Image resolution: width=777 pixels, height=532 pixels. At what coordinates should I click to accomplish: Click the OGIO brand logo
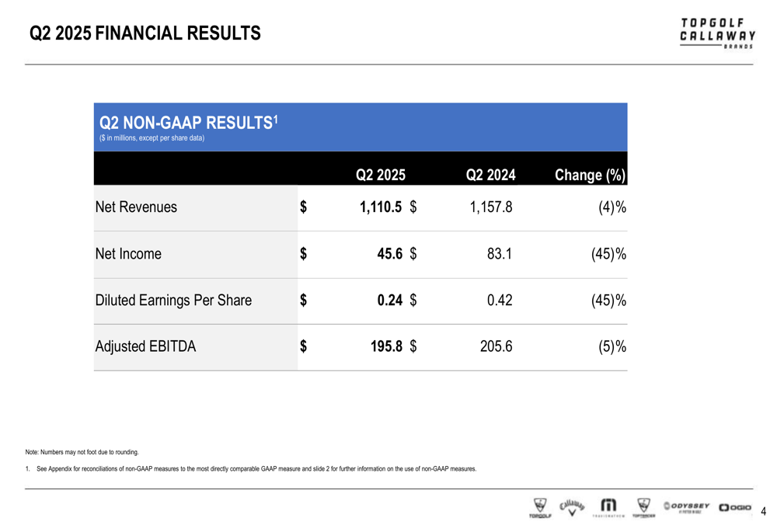coord(735,507)
